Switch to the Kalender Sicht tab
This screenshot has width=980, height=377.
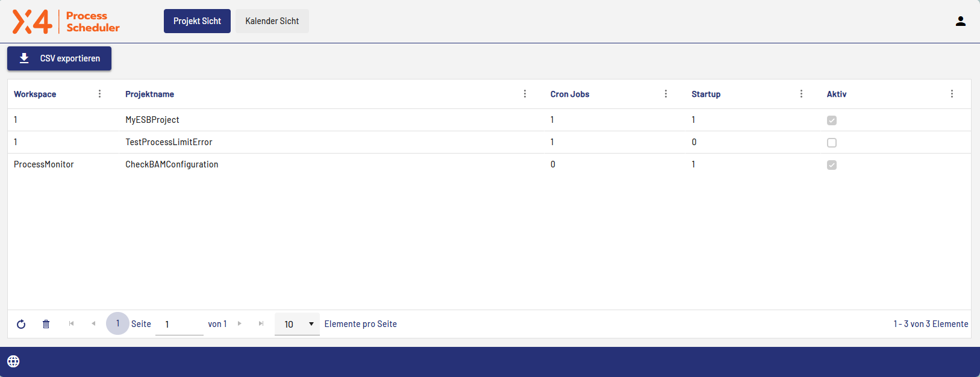click(272, 21)
